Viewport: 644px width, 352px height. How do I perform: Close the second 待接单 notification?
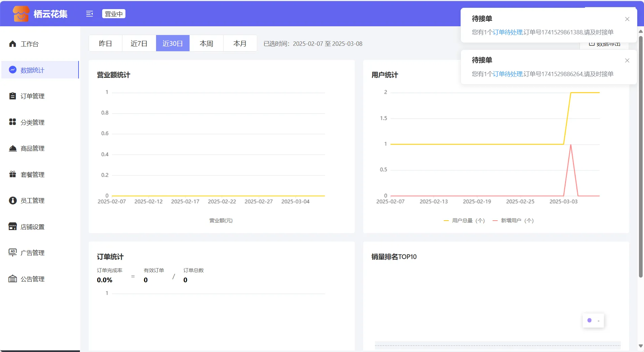pos(627,61)
